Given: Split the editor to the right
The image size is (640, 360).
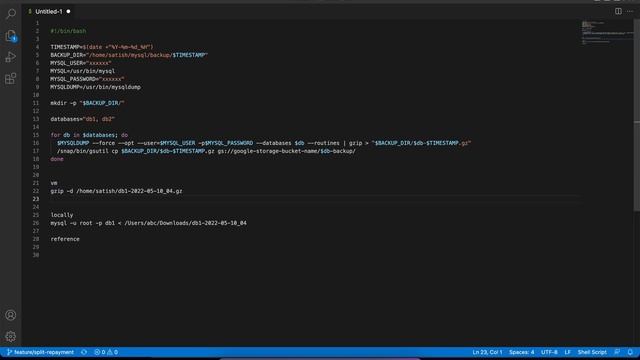Looking at the screenshot, I should coord(618,11).
